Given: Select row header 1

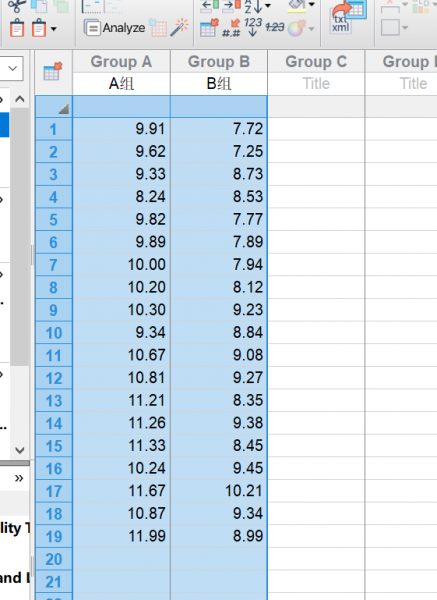Looking at the screenshot, I should 54,129.
